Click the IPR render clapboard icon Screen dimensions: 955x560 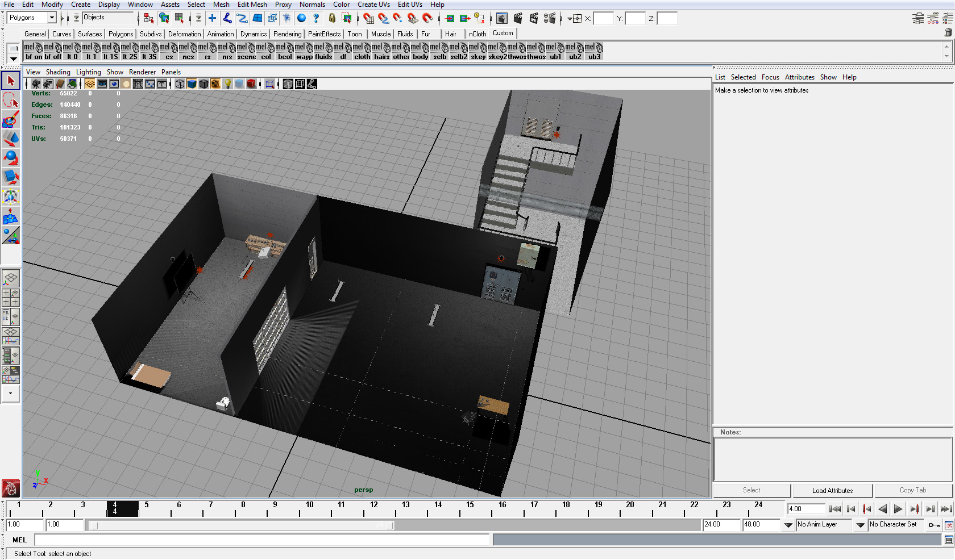pyautogui.click(x=534, y=18)
